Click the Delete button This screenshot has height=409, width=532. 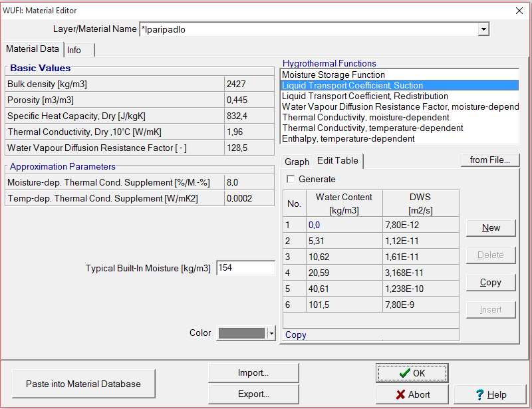[491, 255]
